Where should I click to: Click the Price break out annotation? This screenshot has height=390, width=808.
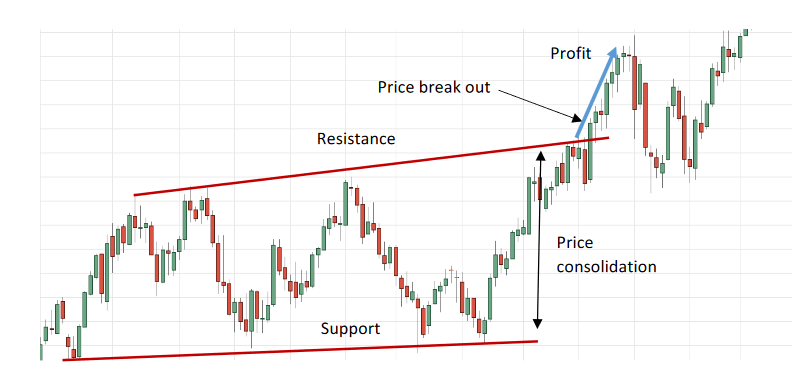pos(434,87)
